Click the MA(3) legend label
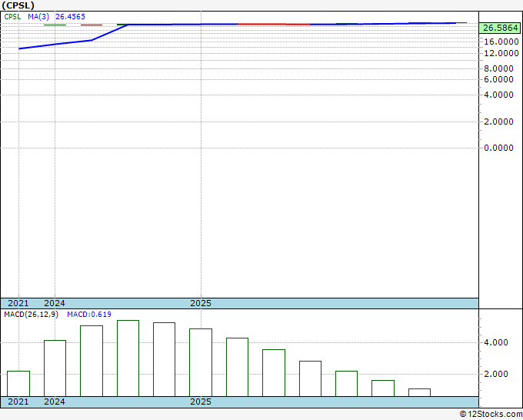Viewport: 523px width, 420px height. point(38,17)
